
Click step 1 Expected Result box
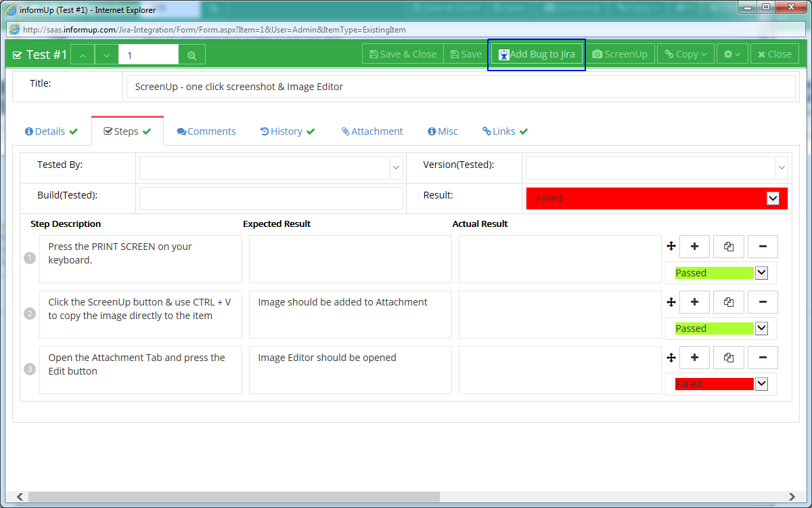coord(351,259)
